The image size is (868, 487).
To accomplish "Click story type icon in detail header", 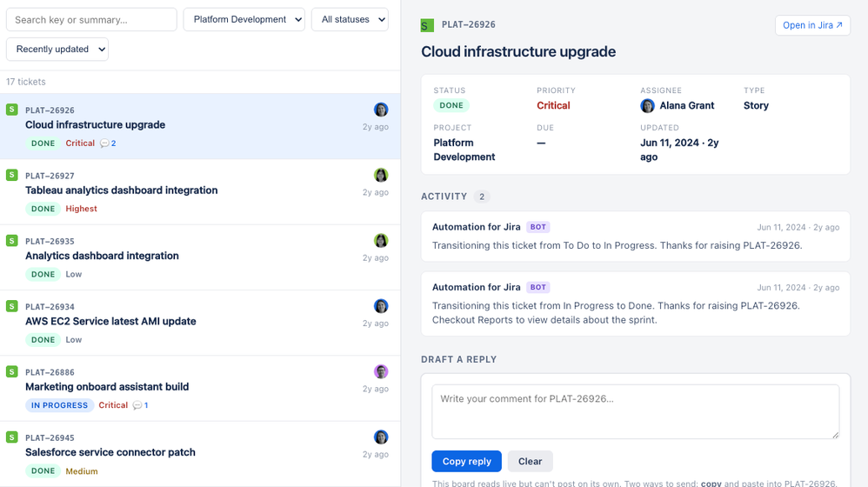I will [427, 25].
